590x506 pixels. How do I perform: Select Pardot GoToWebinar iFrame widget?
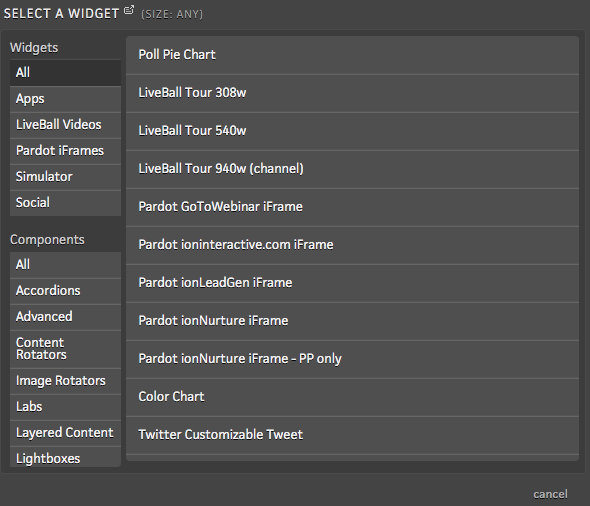(x=352, y=207)
